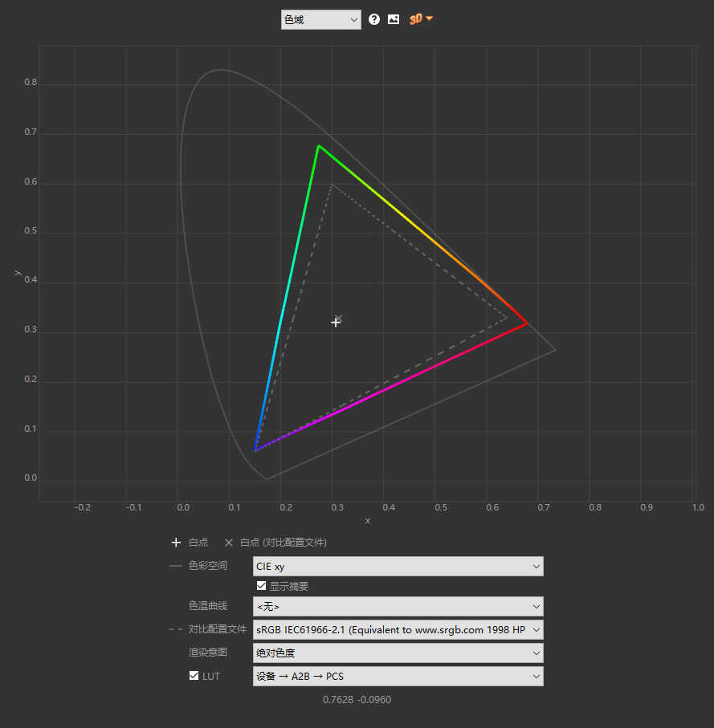Click the white point plus marker on chart
The image size is (714, 728).
click(336, 322)
